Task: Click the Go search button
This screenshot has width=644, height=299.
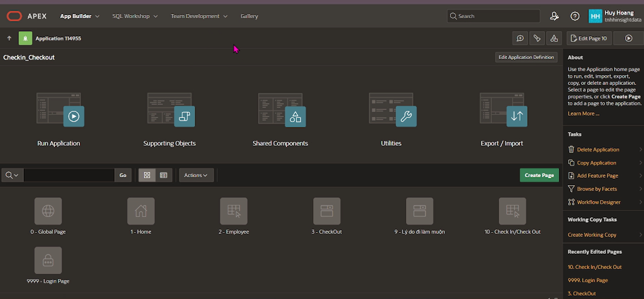Action: click(x=123, y=175)
